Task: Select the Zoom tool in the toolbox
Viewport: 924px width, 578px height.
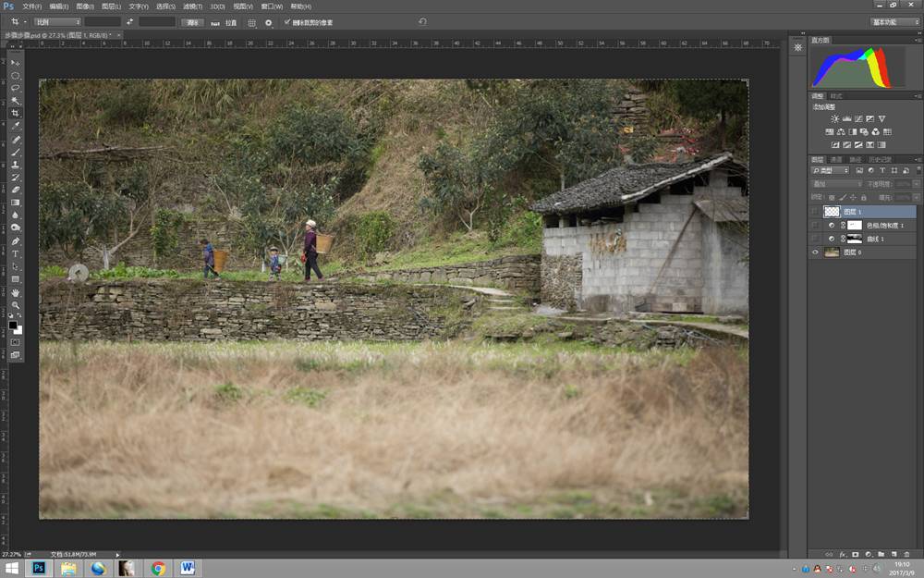Action: coord(16,304)
